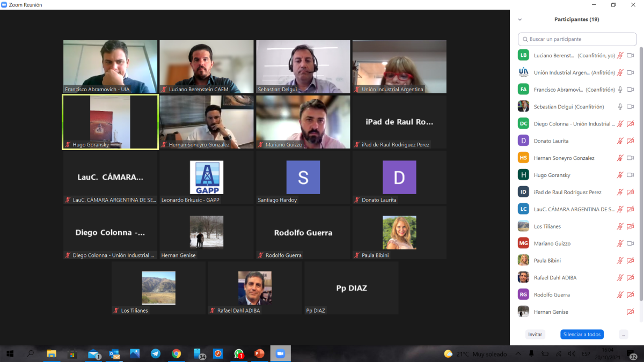644x362 pixels.
Task: Open the weather widget showing 21°C Muy soleado
Action: (x=475, y=353)
